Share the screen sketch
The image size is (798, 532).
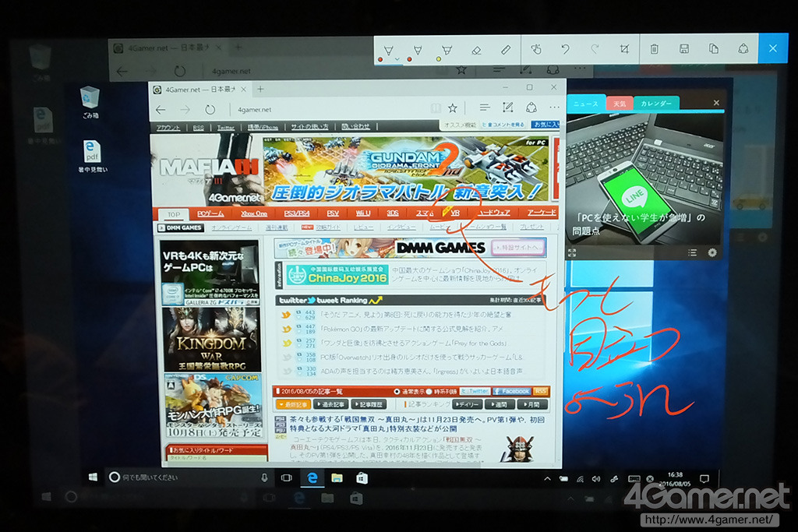tap(743, 49)
